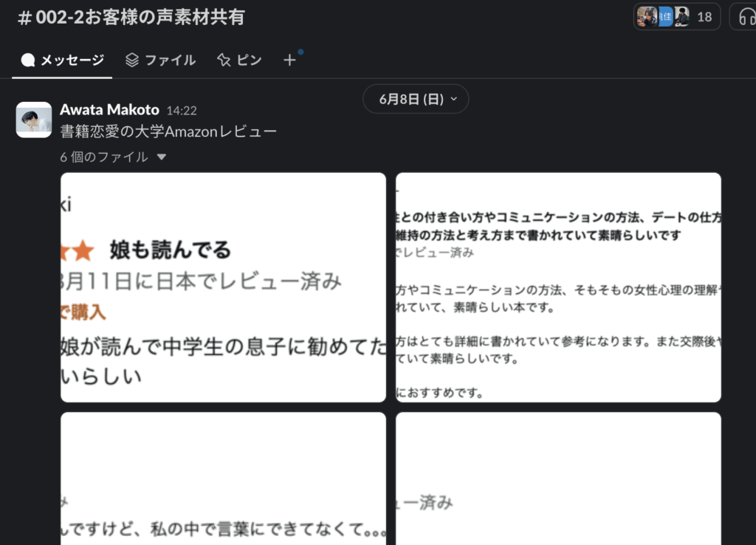Open the bottom-right review image thumbnail
Viewport: 756px width, 545px height.
click(x=558, y=479)
